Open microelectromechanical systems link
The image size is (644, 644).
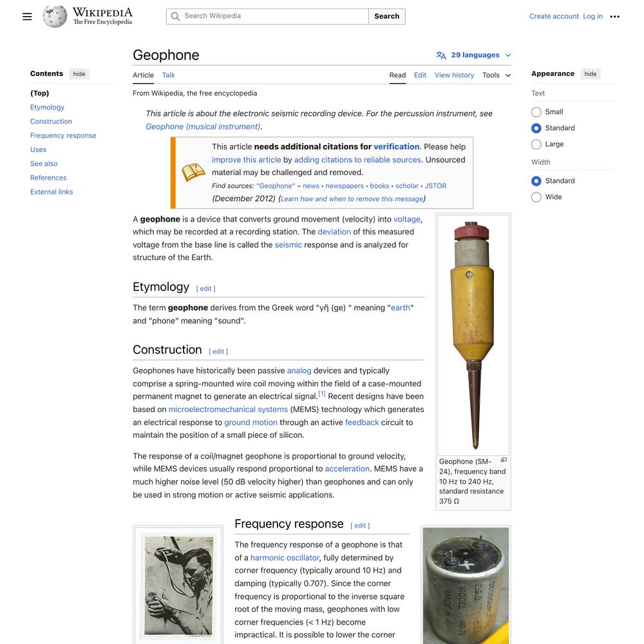pyautogui.click(x=228, y=410)
